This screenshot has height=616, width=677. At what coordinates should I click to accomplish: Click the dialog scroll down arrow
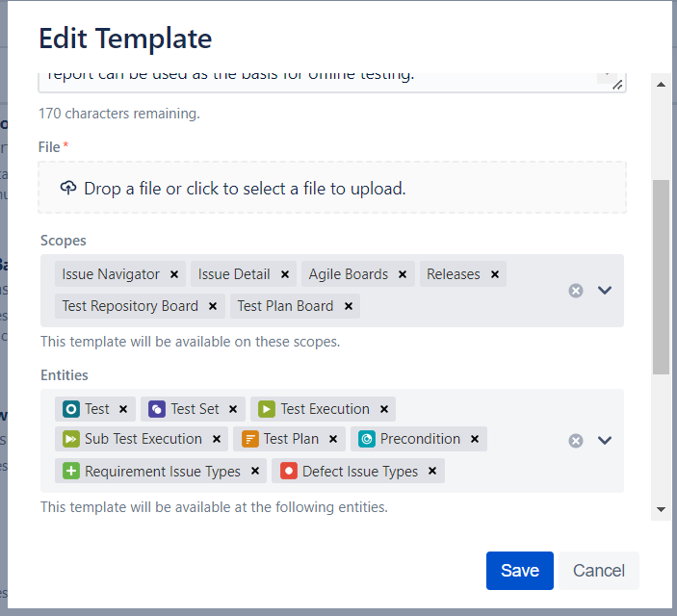pos(661,508)
